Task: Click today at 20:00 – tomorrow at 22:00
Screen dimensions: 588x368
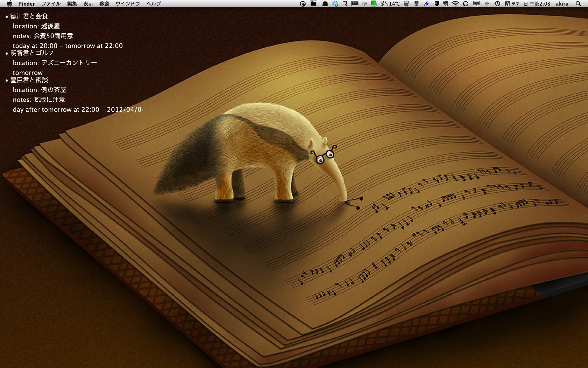Action: tap(68, 46)
